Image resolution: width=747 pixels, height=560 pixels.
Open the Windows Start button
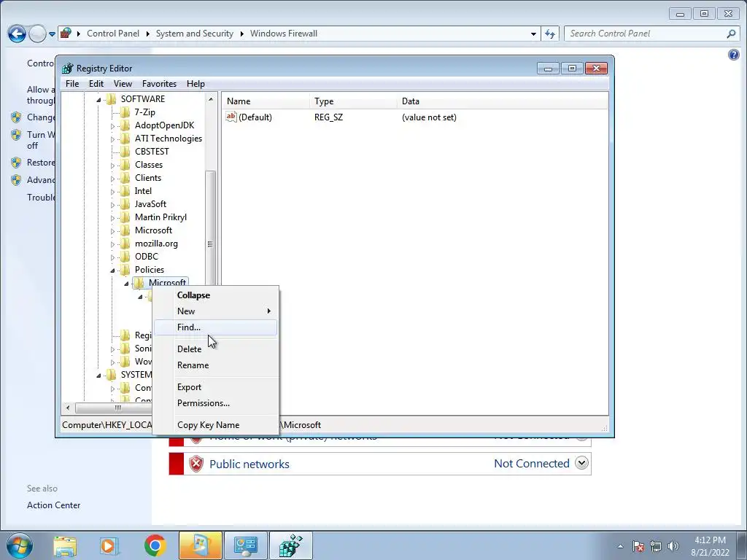pyautogui.click(x=20, y=545)
